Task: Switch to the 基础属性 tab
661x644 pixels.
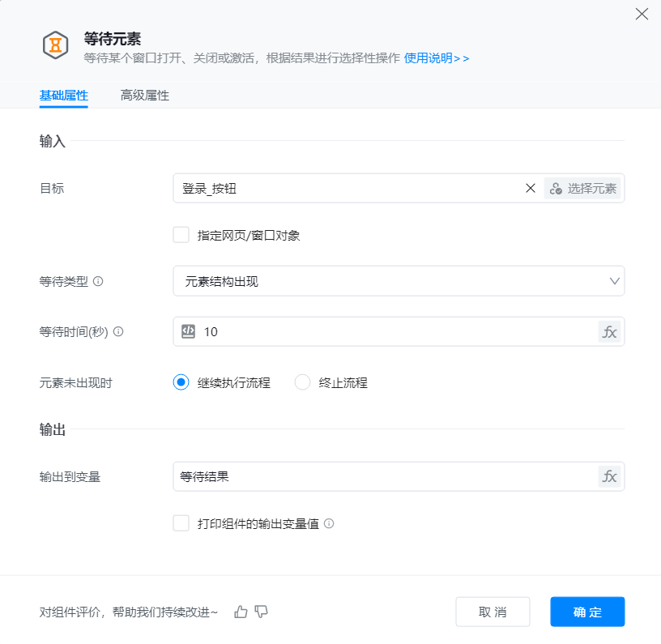Action: point(64,96)
